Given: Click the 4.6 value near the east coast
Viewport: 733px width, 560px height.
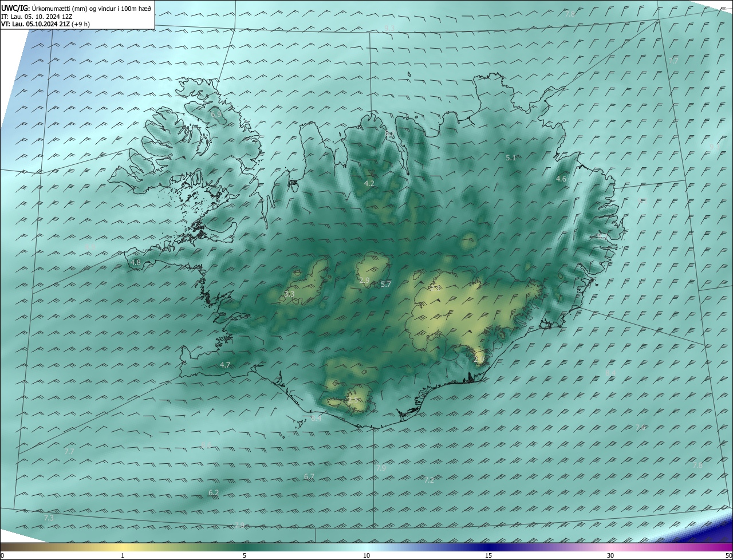Looking at the screenshot, I should pyautogui.click(x=561, y=179).
